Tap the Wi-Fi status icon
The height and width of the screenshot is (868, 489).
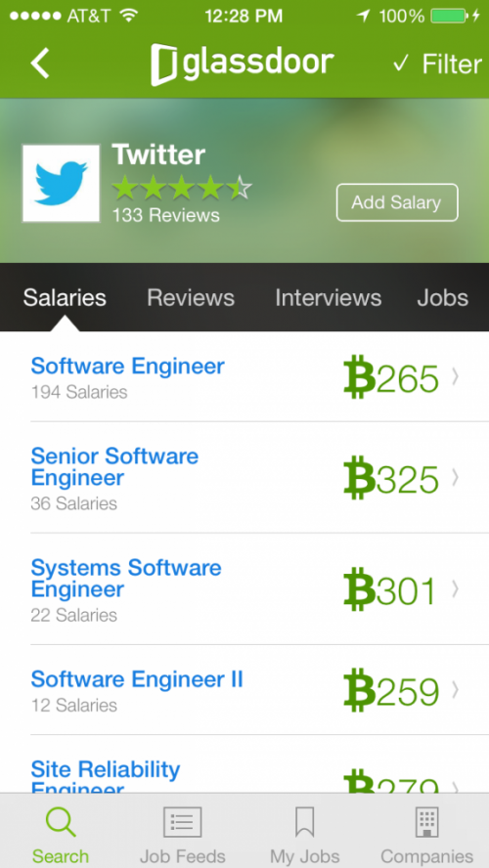[x=129, y=16]
